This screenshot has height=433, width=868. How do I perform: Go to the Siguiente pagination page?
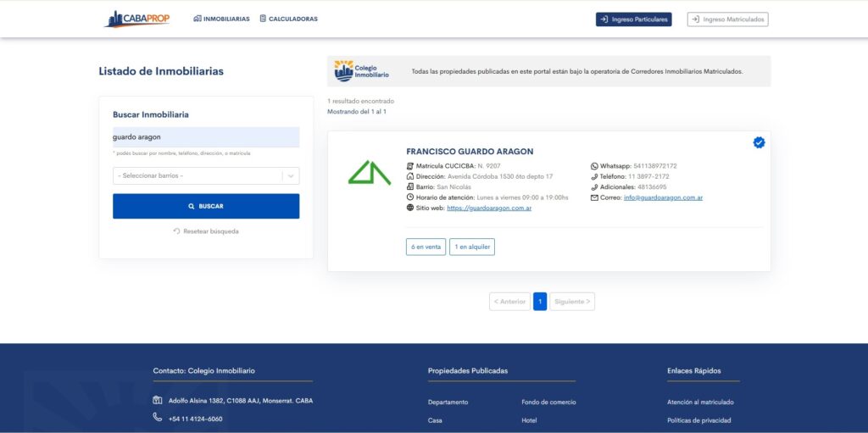[571, 302]
